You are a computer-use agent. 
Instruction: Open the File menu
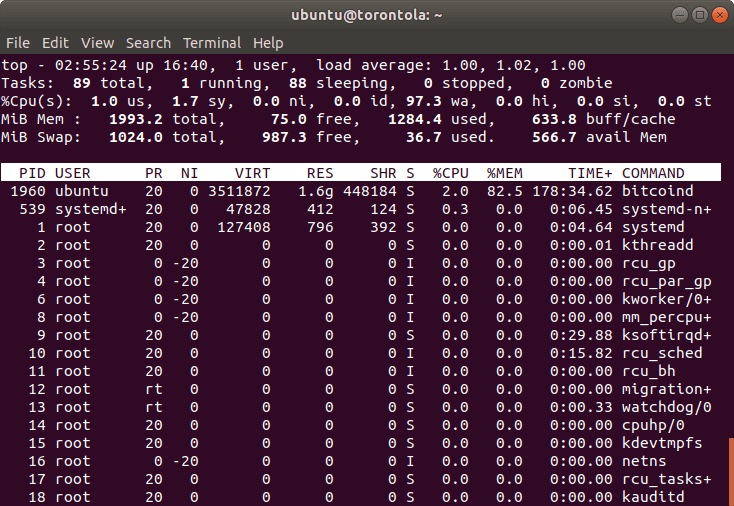pos(18,43)
